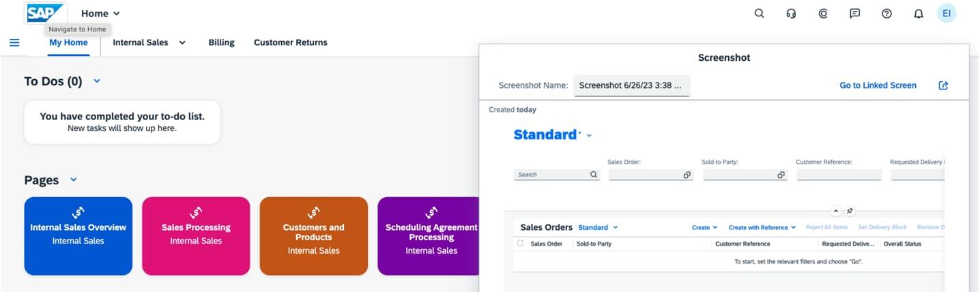The height and width of the screenshot is (292, 980).
Task: Switch to the Billing tab
Action: 221,42
